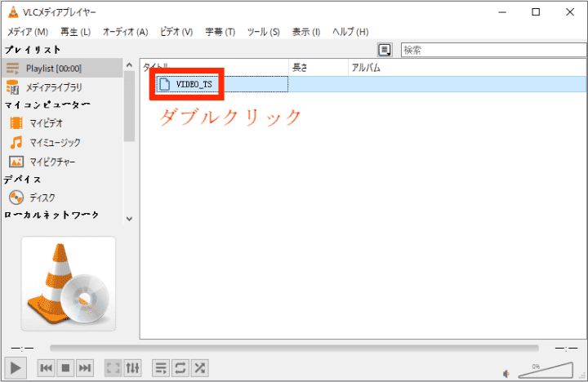Sort by the アルバム column header
This screenshot has width=588, height=382.
pos(467,68)
